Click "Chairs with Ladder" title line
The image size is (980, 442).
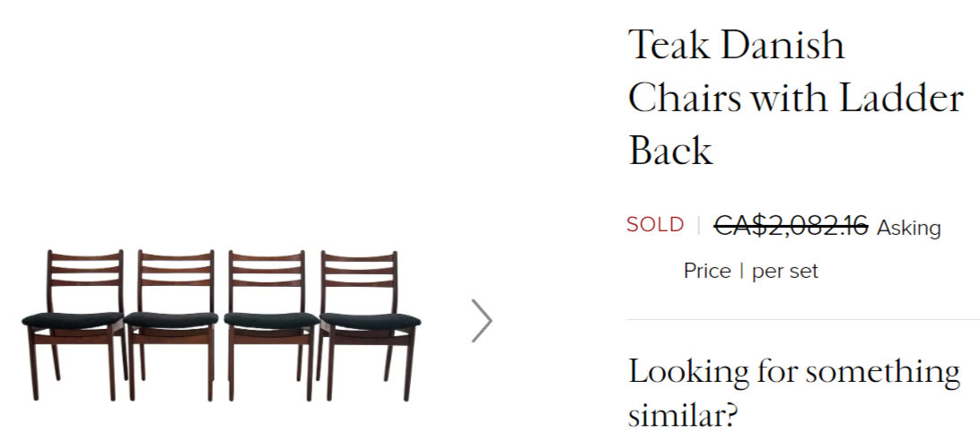(795, 98)
